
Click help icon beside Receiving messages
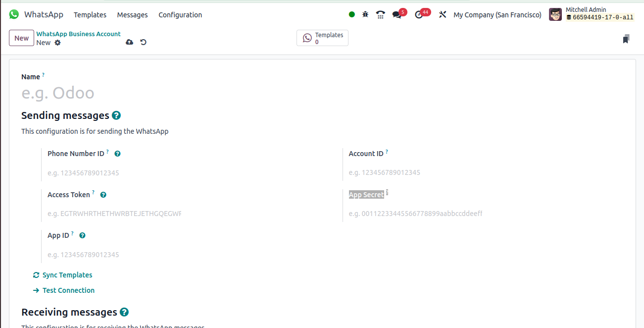(124, 312)
